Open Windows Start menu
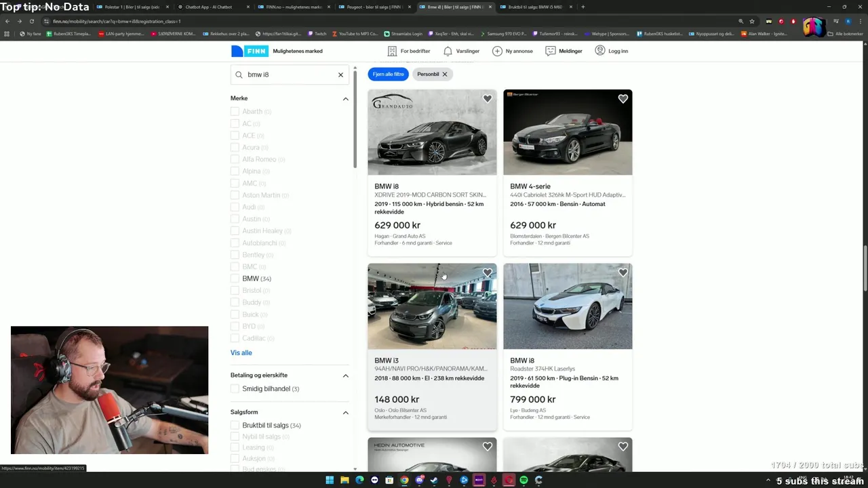Viewport: 868px width, 488px height. [330, 480]
